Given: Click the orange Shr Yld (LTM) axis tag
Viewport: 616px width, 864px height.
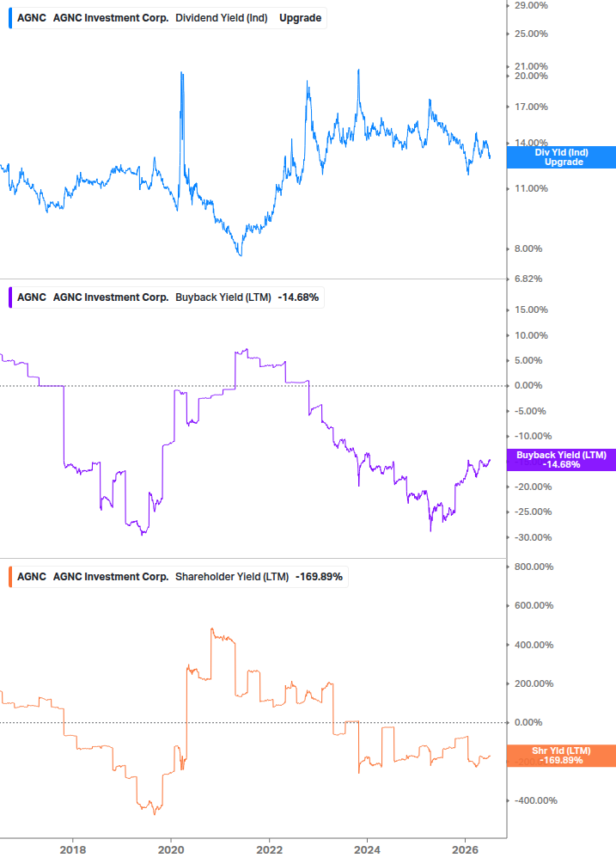Looking at the screenshot, I should tap(561, 756).
